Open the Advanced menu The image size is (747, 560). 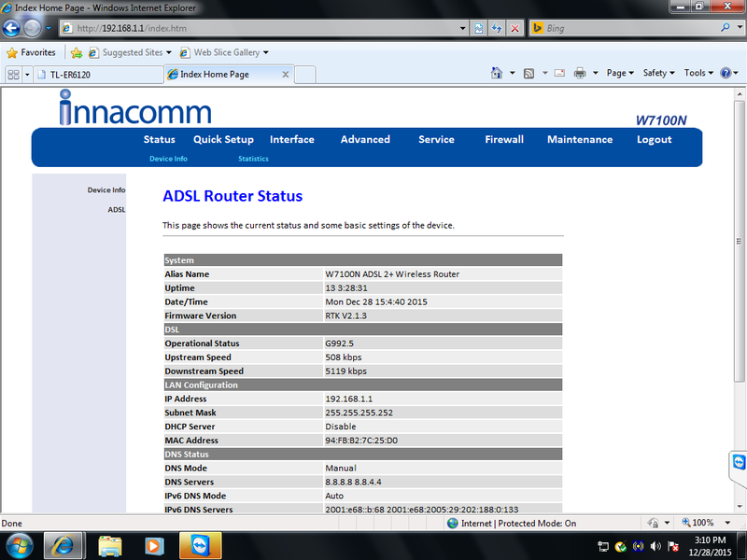tap(365, 139)
